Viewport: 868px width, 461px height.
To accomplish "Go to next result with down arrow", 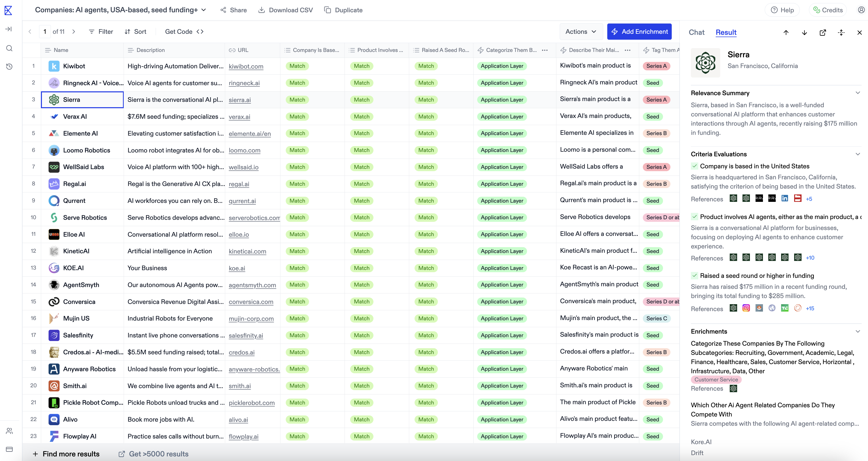I will click(x=804, y=32).
